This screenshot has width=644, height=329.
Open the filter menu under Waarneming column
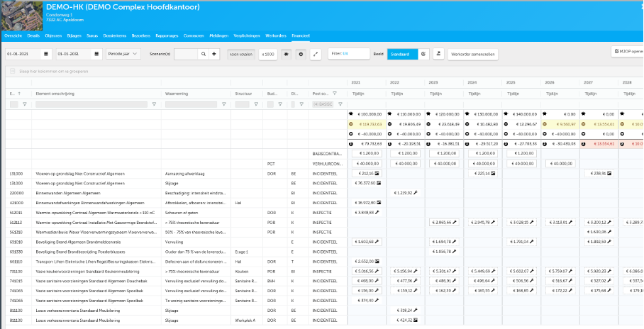[224, 104]
